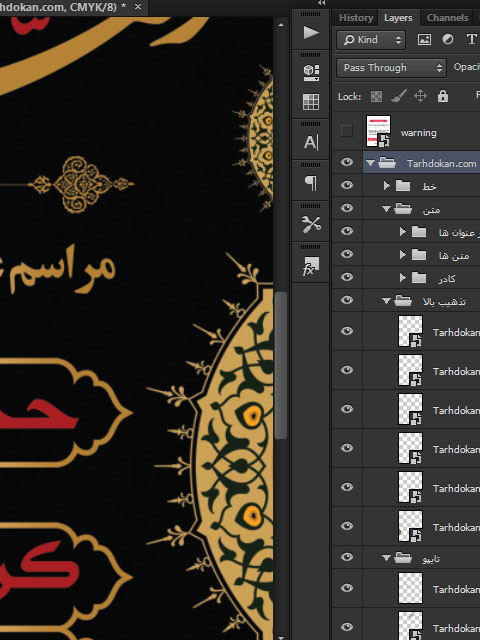
Task: Click the خط group folder icon
Action: tap(403, 186)
